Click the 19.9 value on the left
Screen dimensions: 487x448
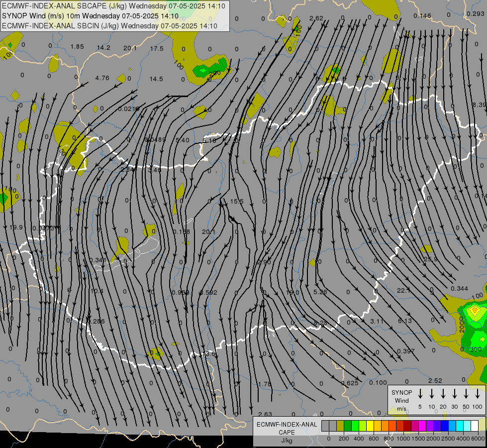tap(16, 227)
